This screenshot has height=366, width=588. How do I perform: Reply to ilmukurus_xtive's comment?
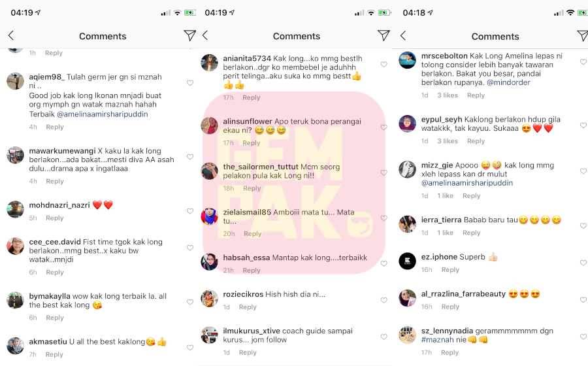coord(248,352)
